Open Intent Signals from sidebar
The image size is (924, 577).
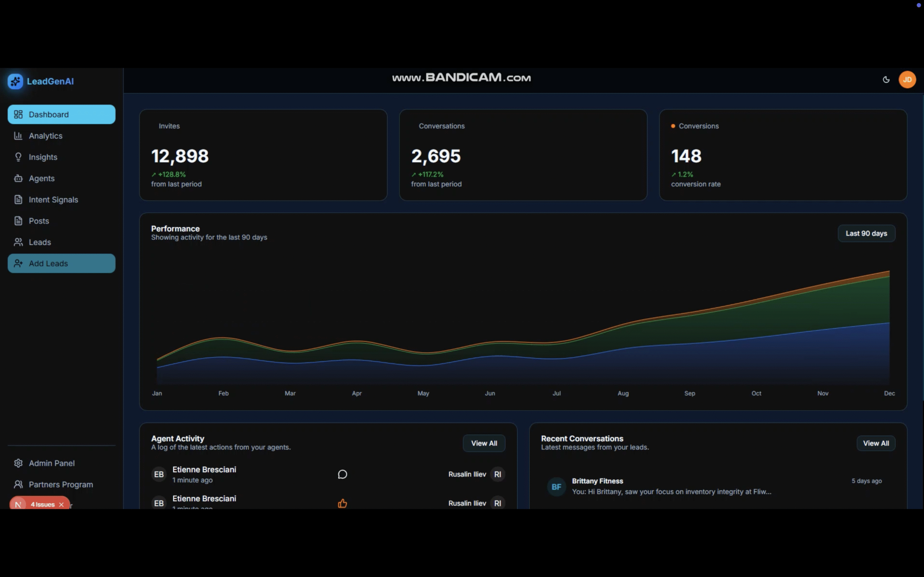click(x=53, y=199)
